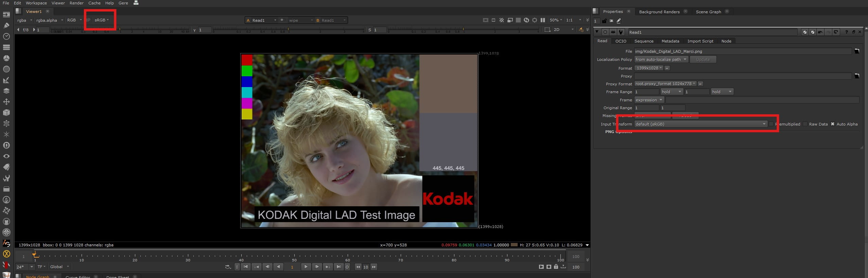Open the sRGB viewer process dropdown
The image size is (868, 278).
coord(102,20)
